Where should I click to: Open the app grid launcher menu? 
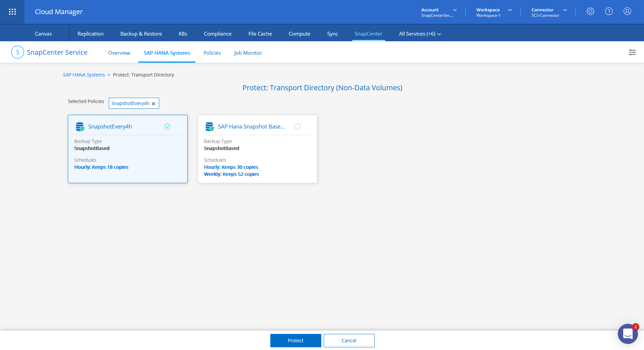pyautogui.click(x=12, y=12)
